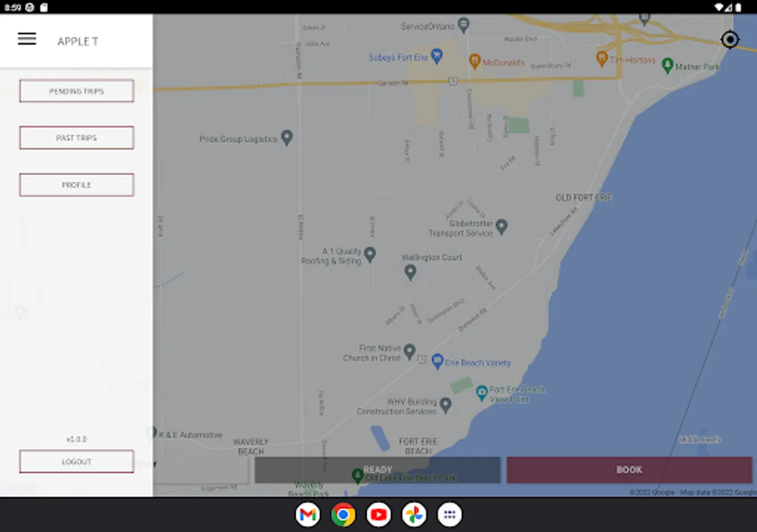The width and height of the screenshot is (757, 532).
Task: Click the v1.0.0 version text
Action: (x=76, y=439)
